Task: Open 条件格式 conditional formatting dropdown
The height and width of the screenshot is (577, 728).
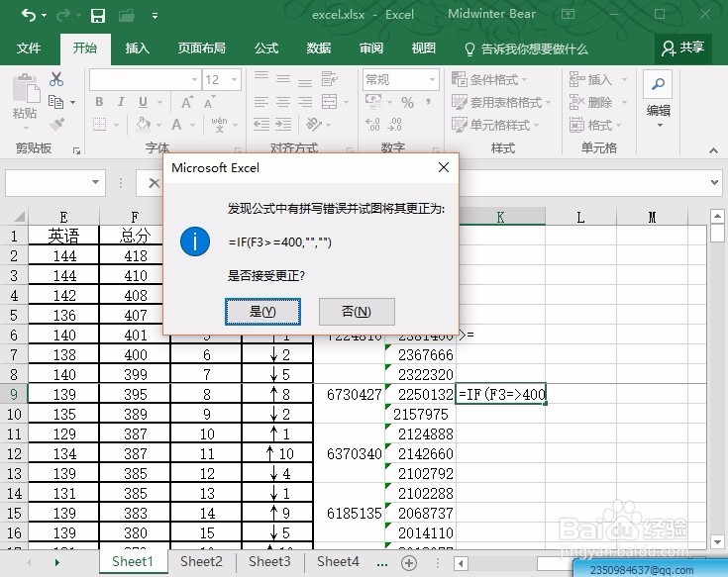Action: (489, 80)
